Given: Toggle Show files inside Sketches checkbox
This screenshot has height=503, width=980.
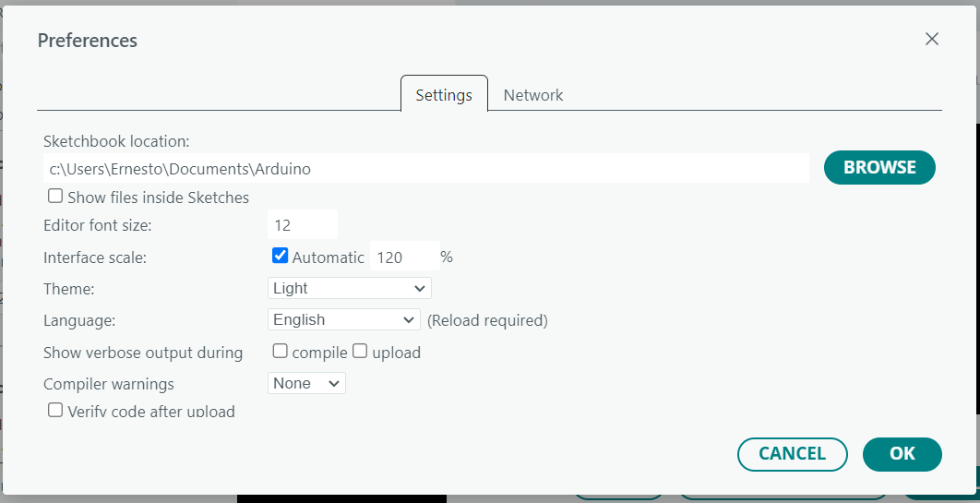Looking at the screenshot, I should coord(55,197).
